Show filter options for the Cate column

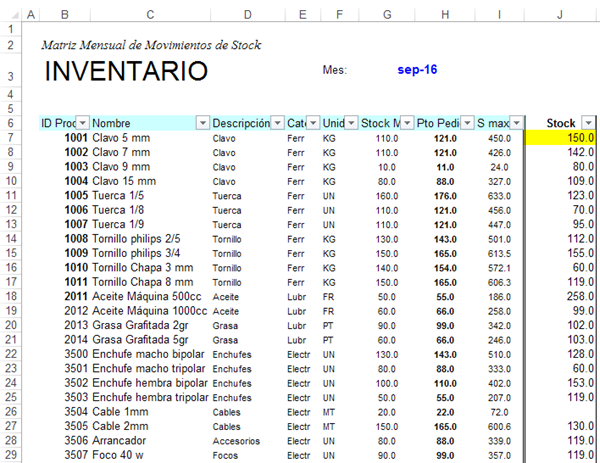coord(313,123)
